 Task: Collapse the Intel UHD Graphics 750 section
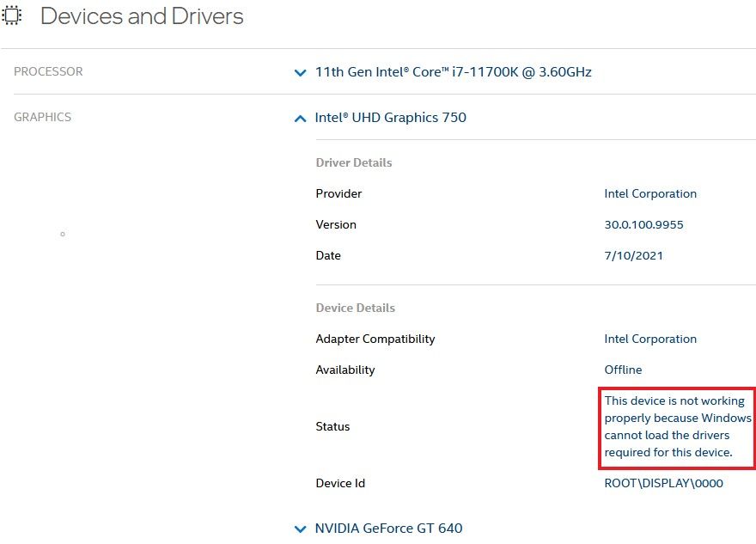pos(300,118)
